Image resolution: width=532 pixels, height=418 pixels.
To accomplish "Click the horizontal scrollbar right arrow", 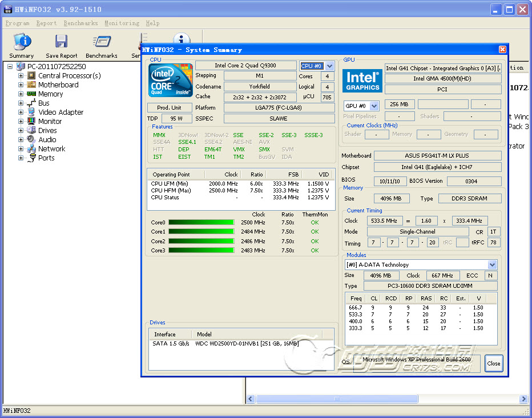I will point(523,399).
